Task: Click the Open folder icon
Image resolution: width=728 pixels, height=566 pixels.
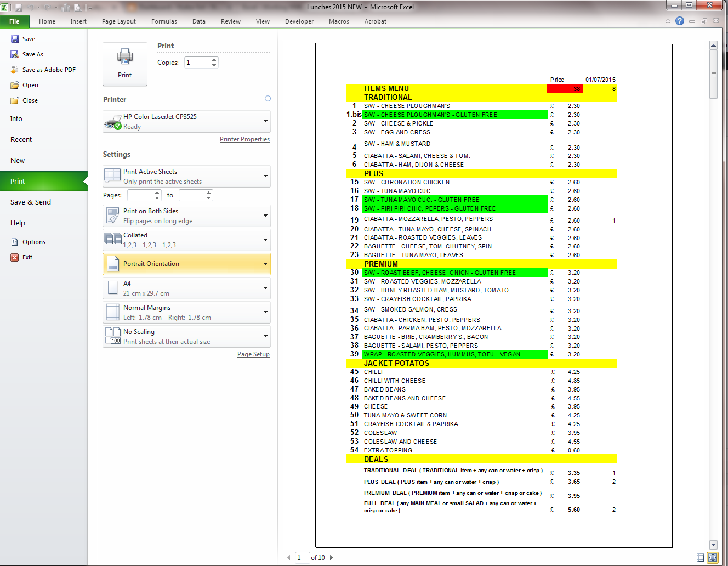Action: [x=15, y=85]
